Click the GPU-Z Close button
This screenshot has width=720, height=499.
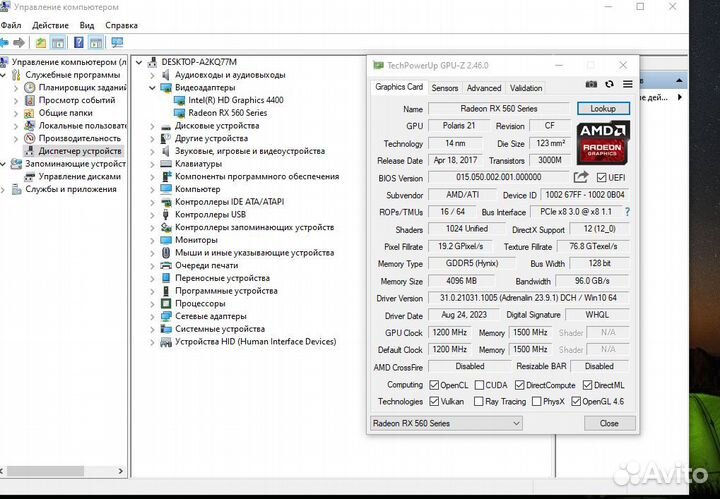tap(609, 423)
